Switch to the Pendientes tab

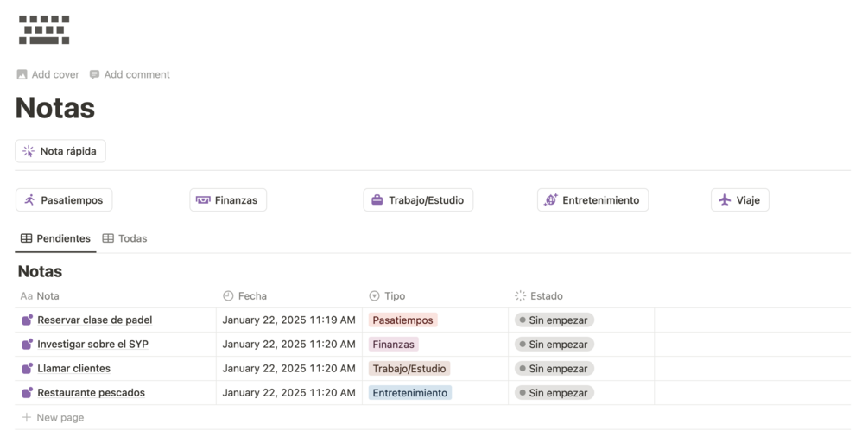(x=55, y=238)
